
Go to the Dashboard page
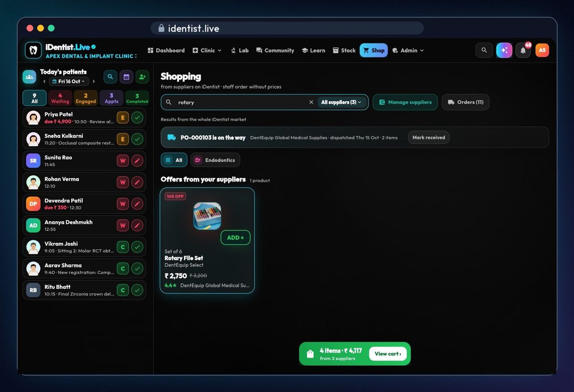coord(166,50)
